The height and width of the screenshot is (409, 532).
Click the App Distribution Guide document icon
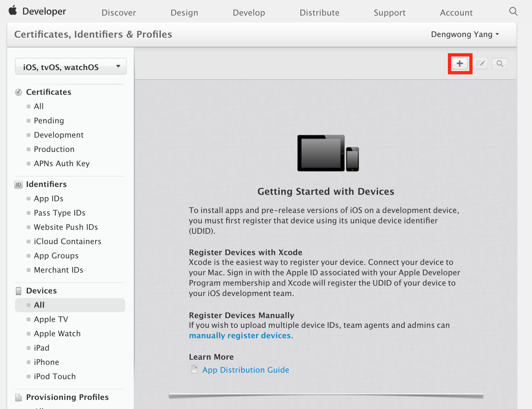(194, 369)
